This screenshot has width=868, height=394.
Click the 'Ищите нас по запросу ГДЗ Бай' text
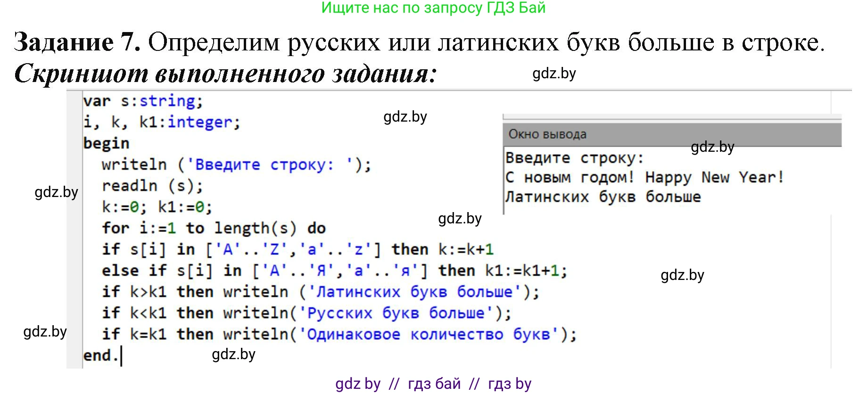(433, 8)
